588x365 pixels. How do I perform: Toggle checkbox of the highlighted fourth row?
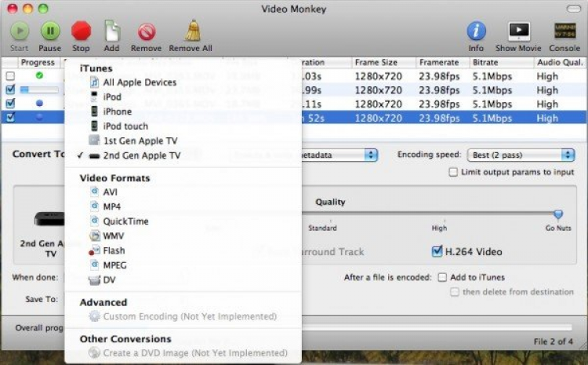[x=10, y=117]
